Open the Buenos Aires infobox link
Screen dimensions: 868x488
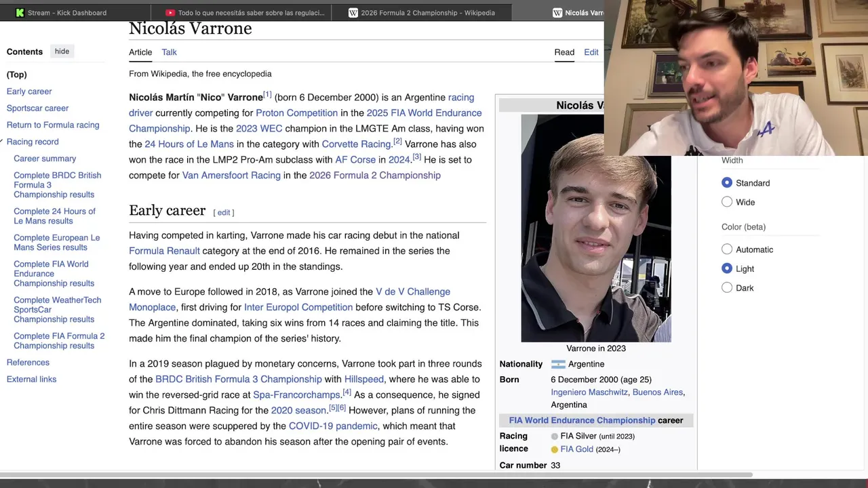click(x=658, y=392)
